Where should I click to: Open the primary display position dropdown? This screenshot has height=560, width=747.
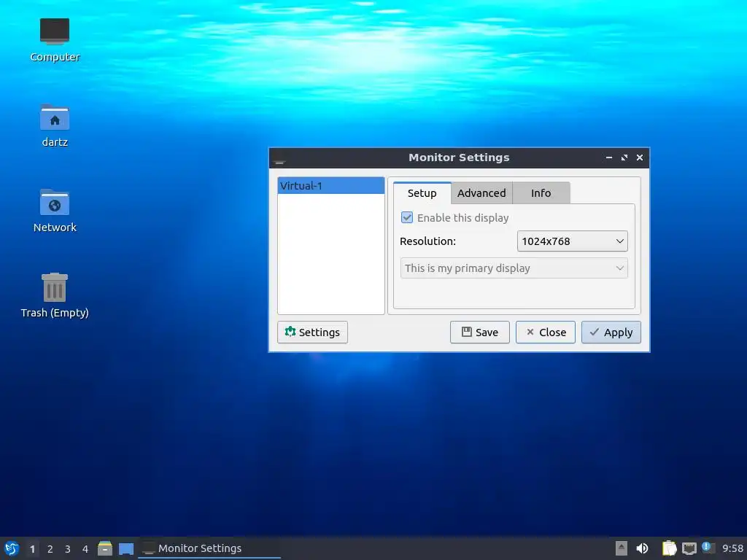tap(514, 268)
